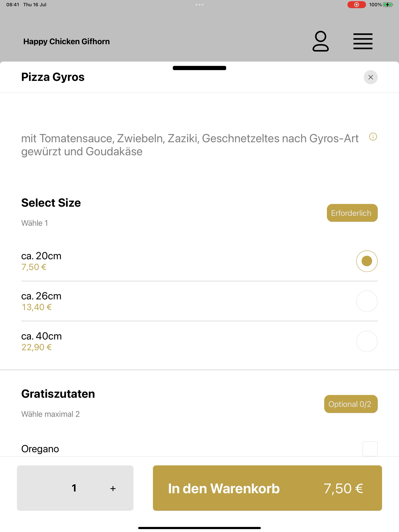Close the Pizza Gyros dialog
The image size is (399, 532).
pyautogui.click(x=370, y=77)
